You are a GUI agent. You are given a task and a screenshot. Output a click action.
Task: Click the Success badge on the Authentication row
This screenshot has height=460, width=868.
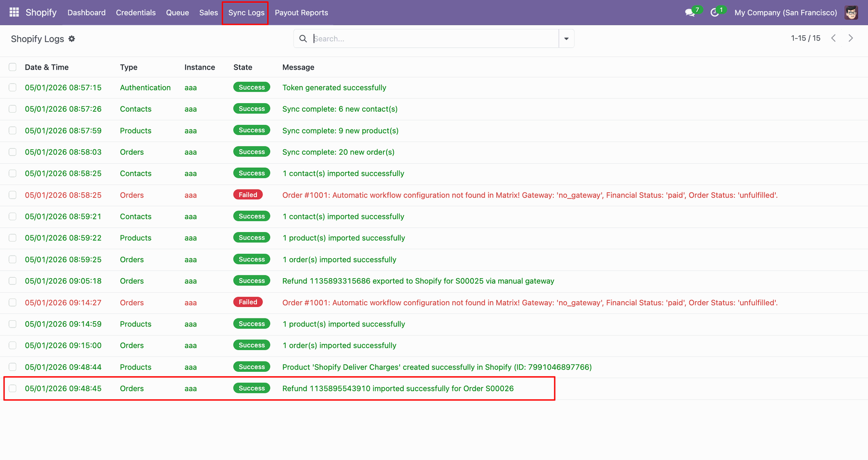[x=252, y=87]
